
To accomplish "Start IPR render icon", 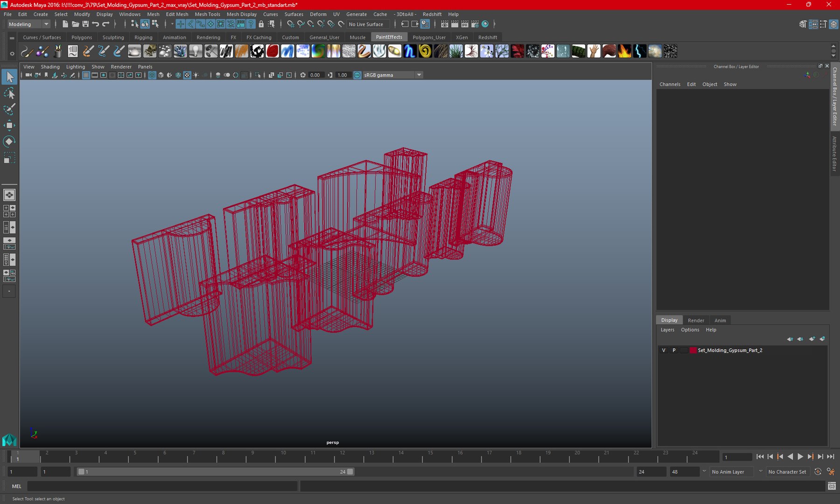I will tap(465, 24).
